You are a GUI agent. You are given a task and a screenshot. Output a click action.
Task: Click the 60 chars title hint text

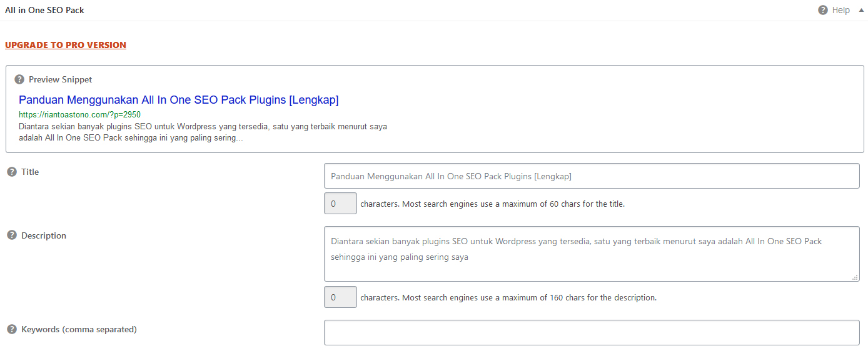pos(493,204)
